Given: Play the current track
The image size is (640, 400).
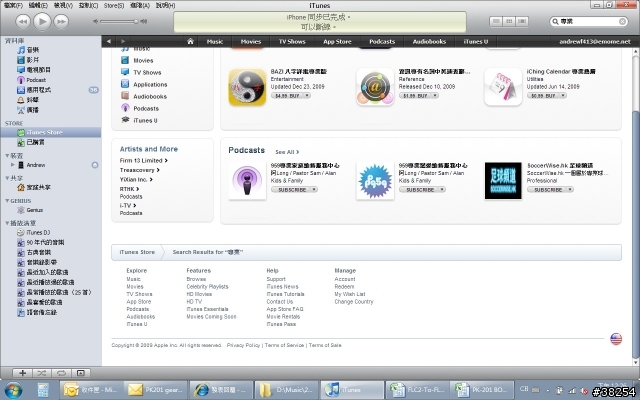Looking at the screenshot, I should click(x=42, y=21).
